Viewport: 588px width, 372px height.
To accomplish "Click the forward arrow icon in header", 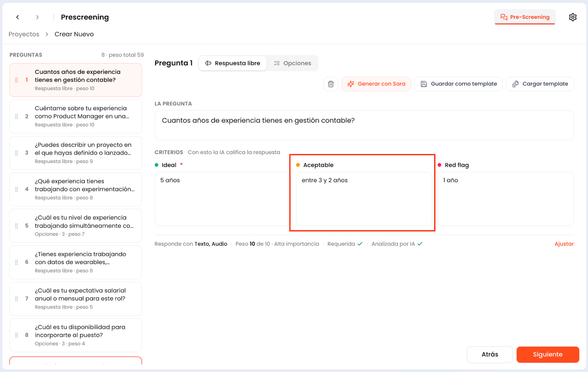I will (x=37, y=17).
